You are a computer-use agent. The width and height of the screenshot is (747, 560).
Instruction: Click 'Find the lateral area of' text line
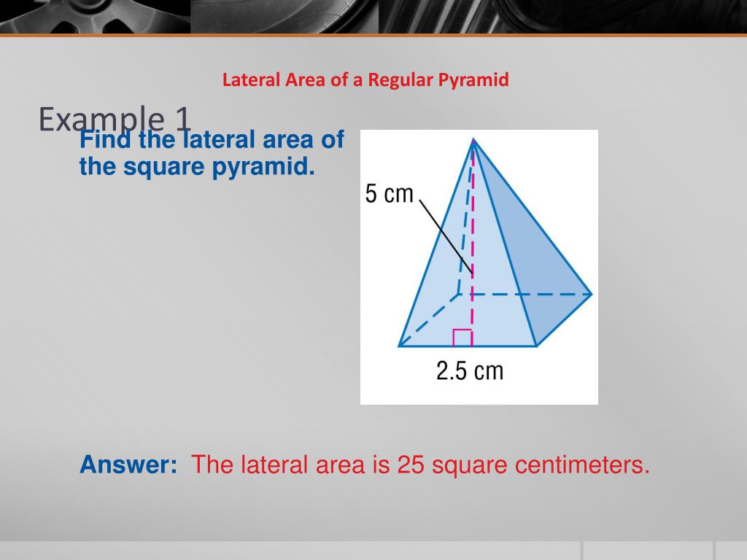click(212, 139)
